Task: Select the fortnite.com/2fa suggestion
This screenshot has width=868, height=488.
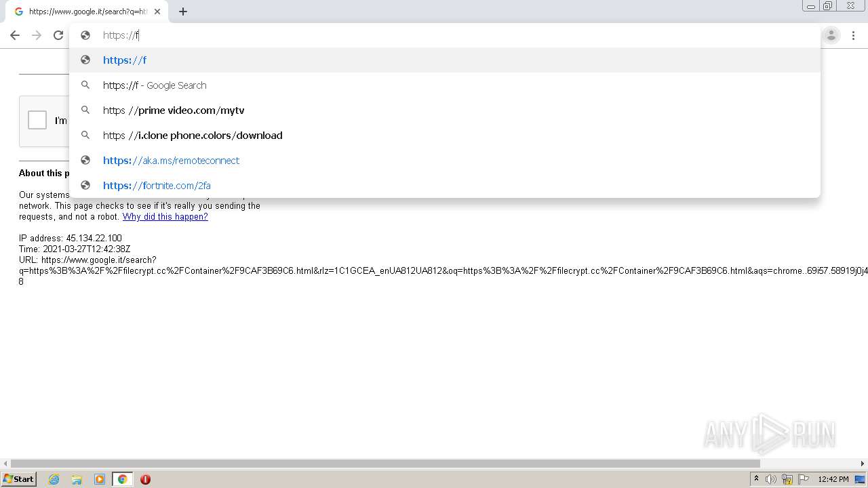Action: pyautogui.click(x=445, y=186)
